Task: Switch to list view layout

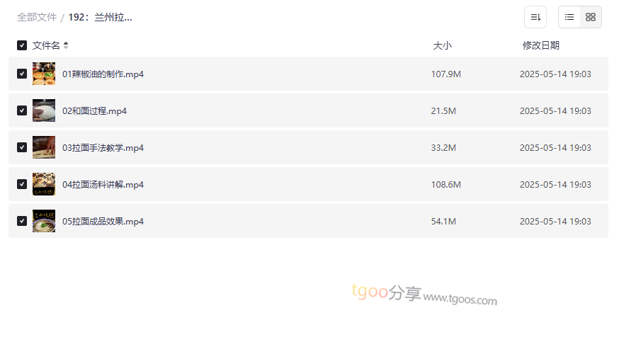Action: point(569,17)
